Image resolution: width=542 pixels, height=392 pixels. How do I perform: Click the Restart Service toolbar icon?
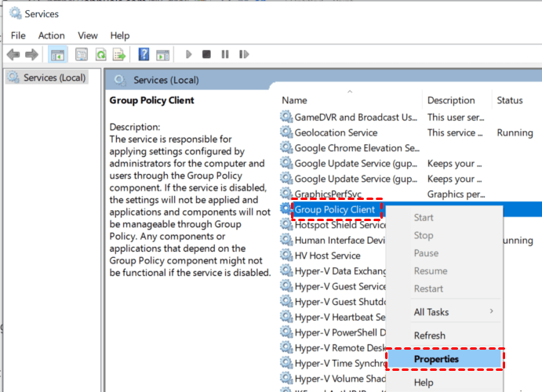[244, 54]
